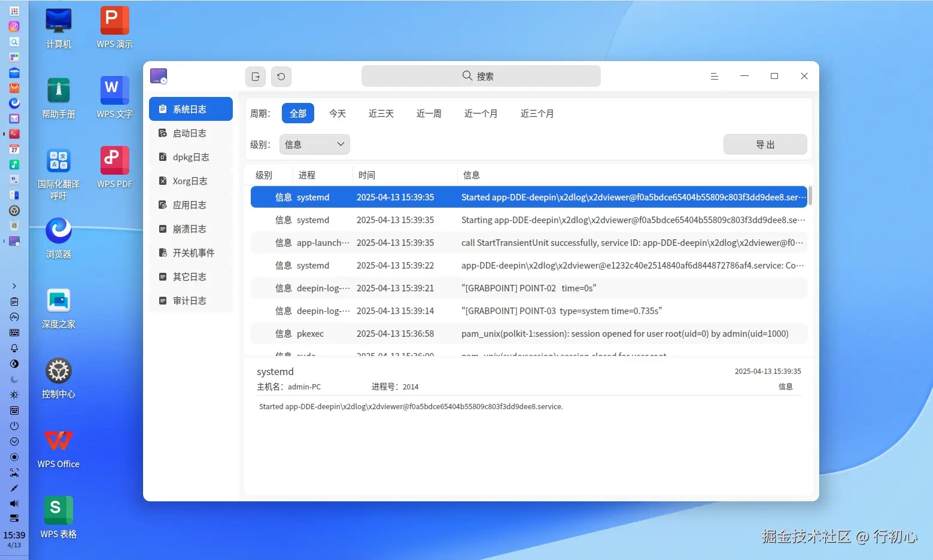Image resolution: width=933 pixels, height=560 pixels.
Task: Click the Log Viewer app logo icon
Action: tap(159, 76)
